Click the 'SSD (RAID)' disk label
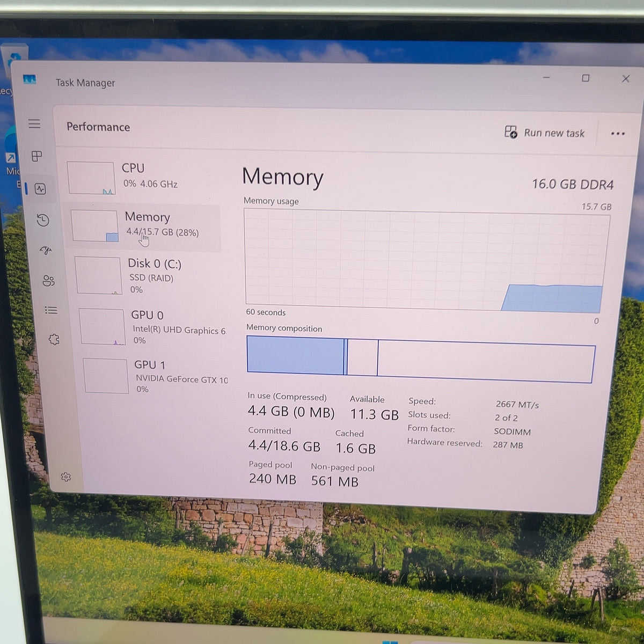Image resolution: width=644 pixels, height=644 pixels. [151, 278]
